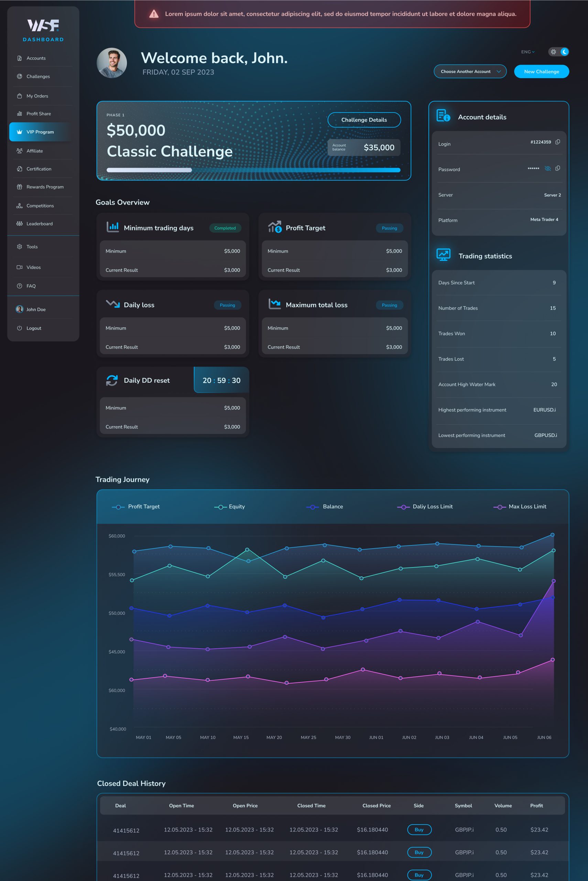
Task: Click Buy button in the first deal row
Action: click(419, 830)
